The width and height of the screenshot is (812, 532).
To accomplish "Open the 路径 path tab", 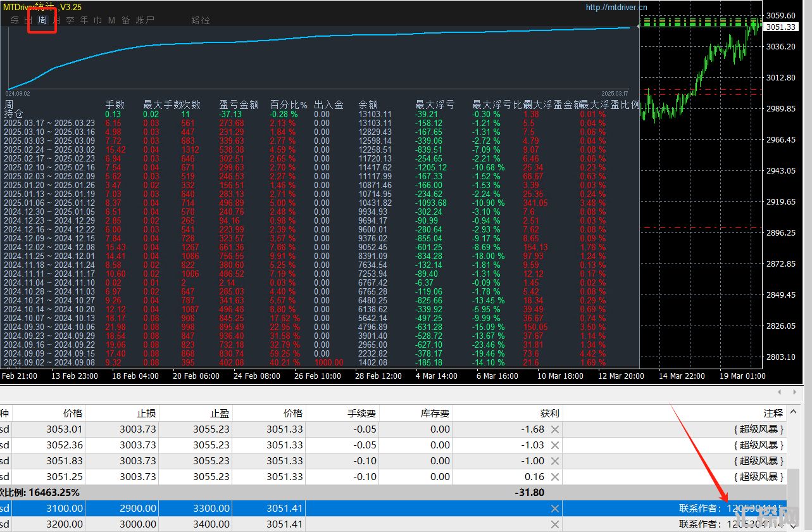I will point(200,20).
